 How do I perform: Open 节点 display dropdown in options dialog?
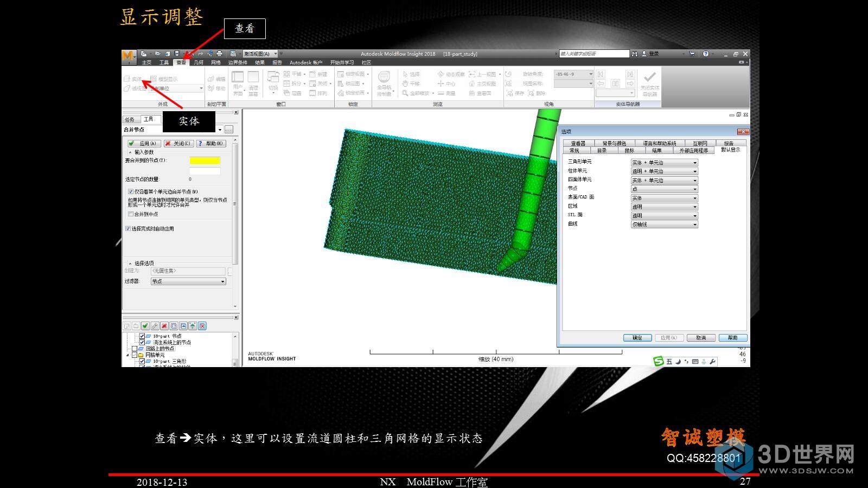pos(664,189)
